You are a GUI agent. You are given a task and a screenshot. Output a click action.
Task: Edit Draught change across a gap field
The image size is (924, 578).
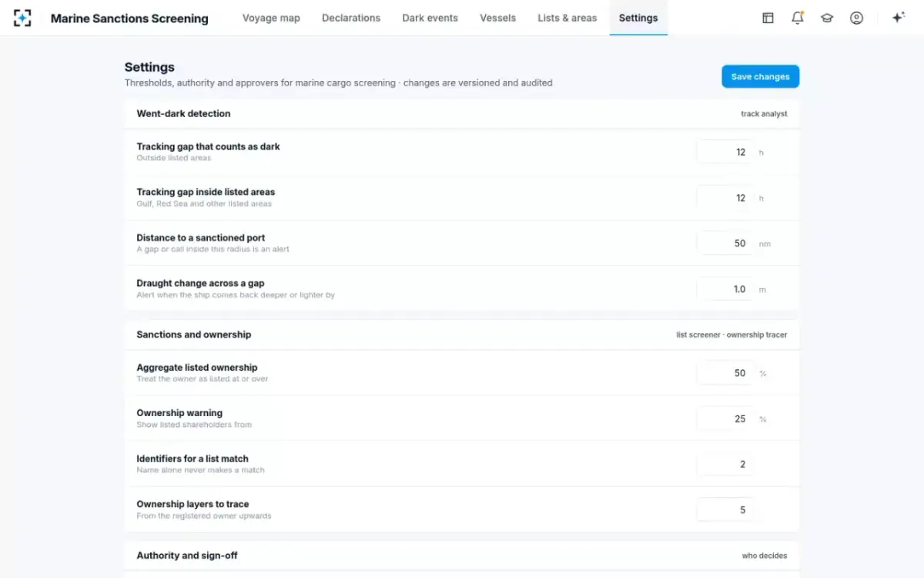(x=725, y=289)
